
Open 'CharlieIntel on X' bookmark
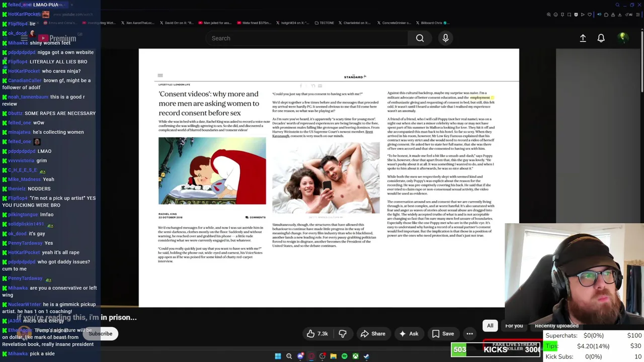click(354, 23)
